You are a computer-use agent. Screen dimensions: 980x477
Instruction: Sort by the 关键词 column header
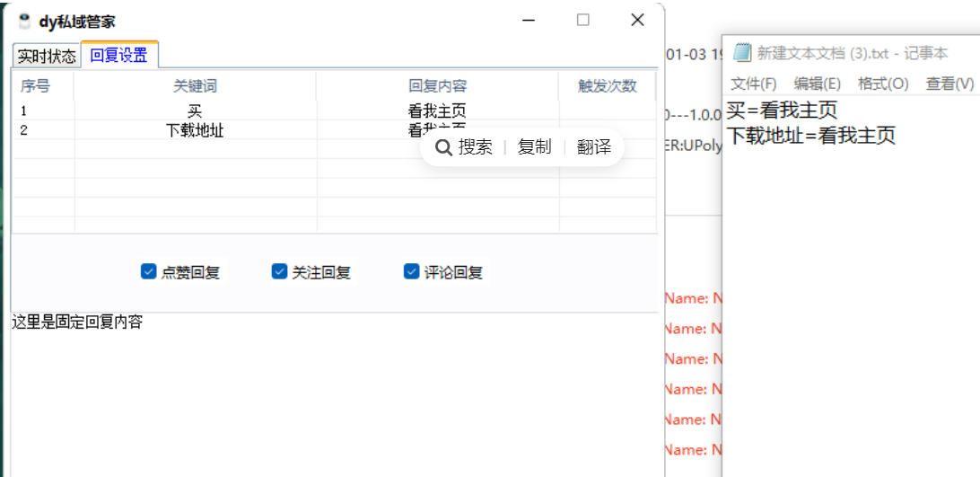(195, 86)
